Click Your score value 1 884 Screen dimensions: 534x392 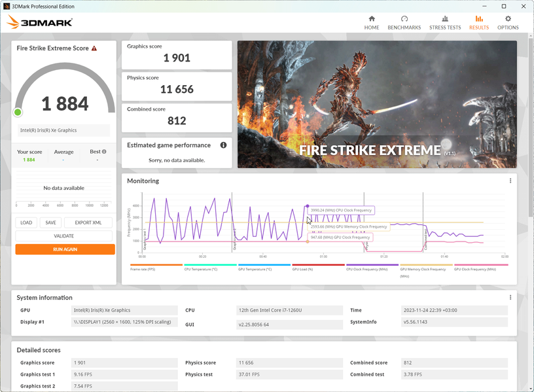[x=29, y=160]
